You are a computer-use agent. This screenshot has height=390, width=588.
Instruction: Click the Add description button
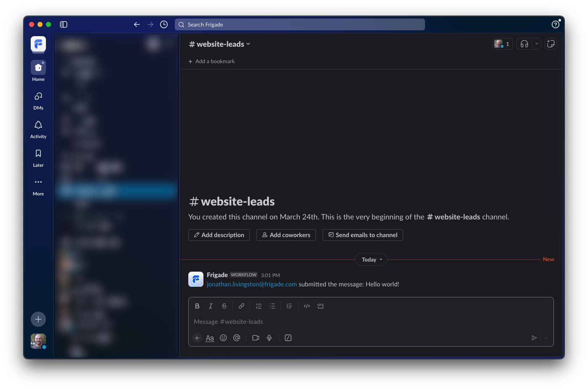(219, 235)
